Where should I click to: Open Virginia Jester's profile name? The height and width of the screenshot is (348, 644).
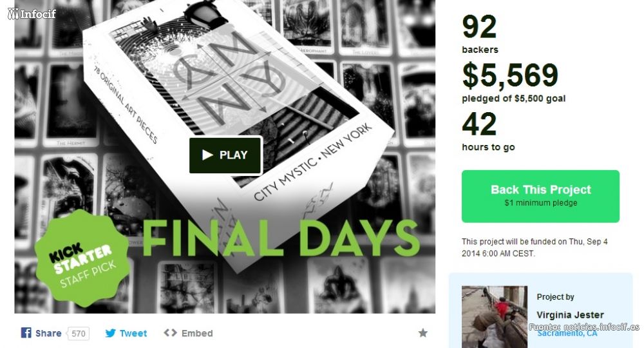(x=570, y=315)
